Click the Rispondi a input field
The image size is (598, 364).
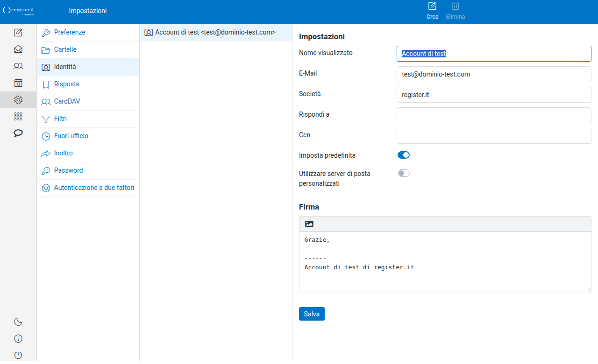coord(494,115)
